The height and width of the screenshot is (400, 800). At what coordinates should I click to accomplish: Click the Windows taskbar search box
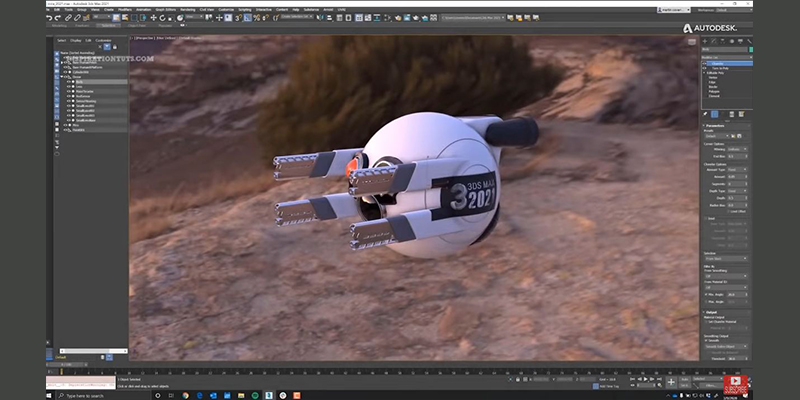105,395
